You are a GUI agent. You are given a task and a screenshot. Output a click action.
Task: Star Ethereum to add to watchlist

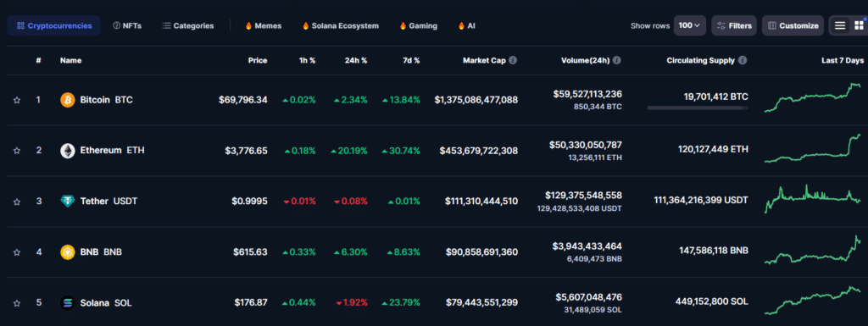coord(17,150)
